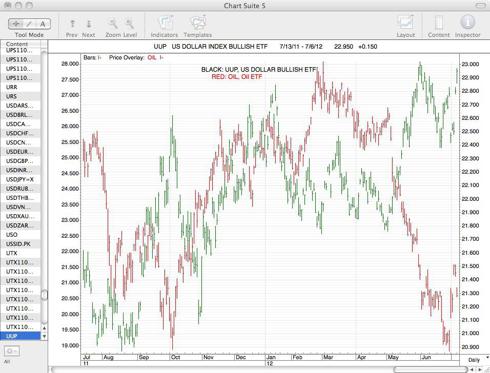Image resolution: width=490 pixels, height=373 pixels.
Task: Select USO in the symbol list
Action: 20,235
